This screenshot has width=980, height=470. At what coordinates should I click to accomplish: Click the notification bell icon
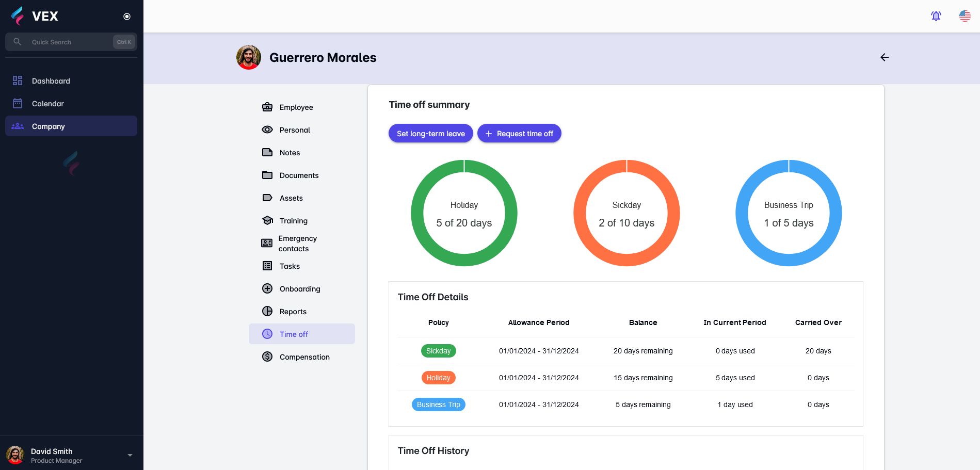pos(936,16)
